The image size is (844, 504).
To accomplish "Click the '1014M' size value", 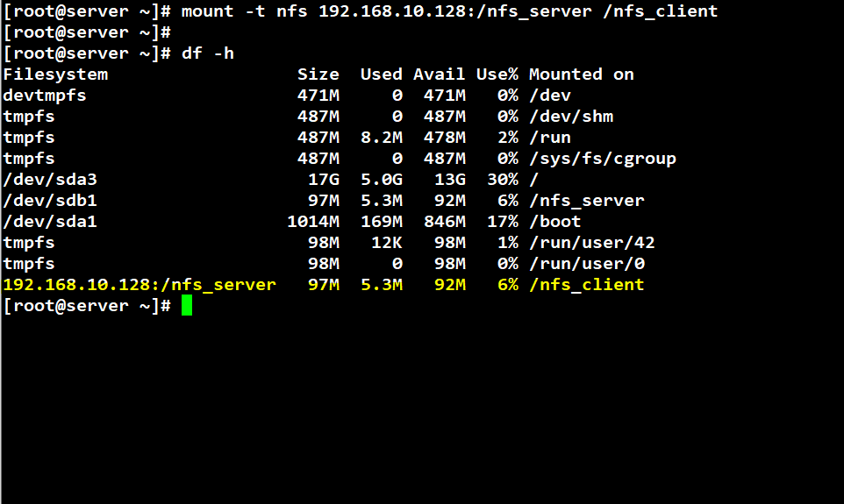I will (313, 221).
